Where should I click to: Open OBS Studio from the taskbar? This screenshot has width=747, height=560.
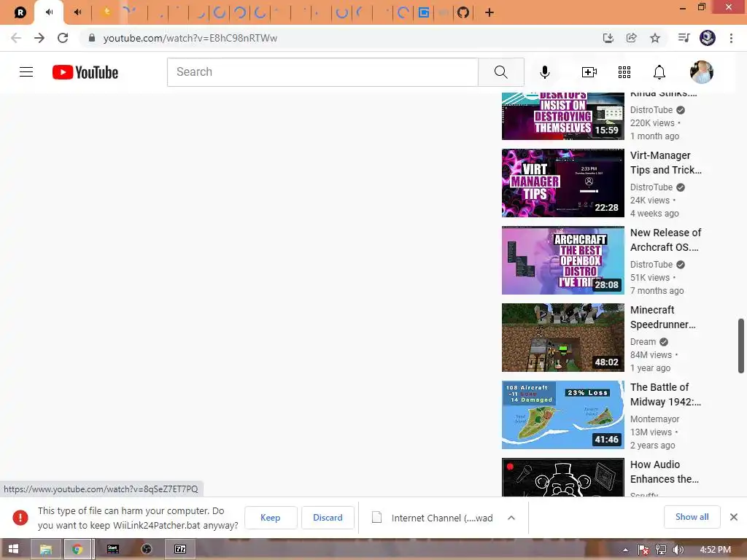coord(146,549)
